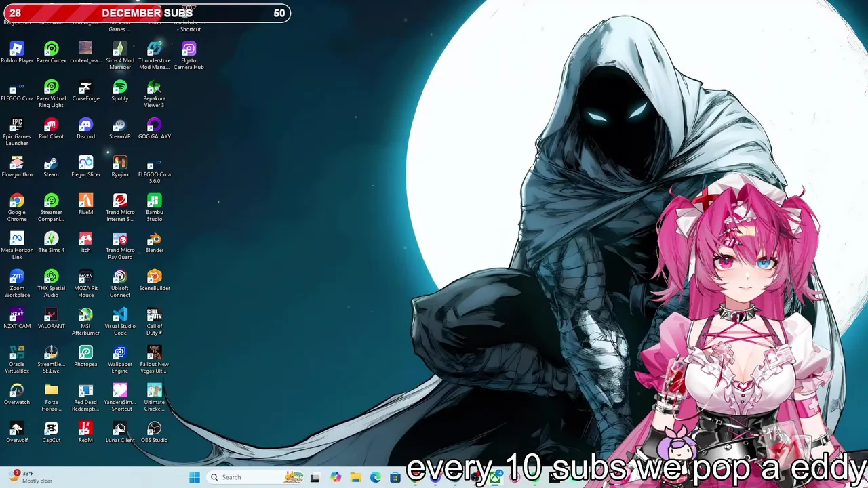Select the Pepakura Viewer 3 icon
Viewport: 868px width, 488px height.
coord(155,94)
